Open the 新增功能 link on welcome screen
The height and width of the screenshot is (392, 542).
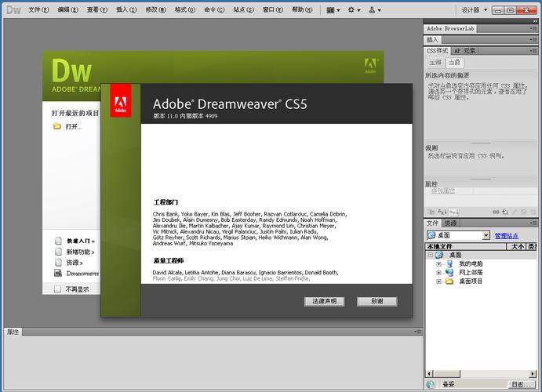[x=80, y=252]
